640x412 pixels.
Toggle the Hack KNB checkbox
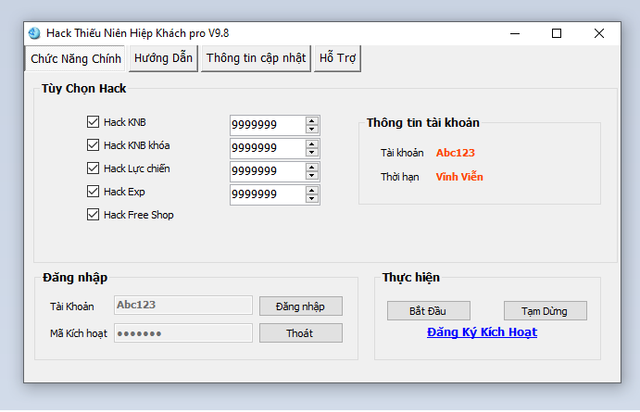(x=93, y=122)
